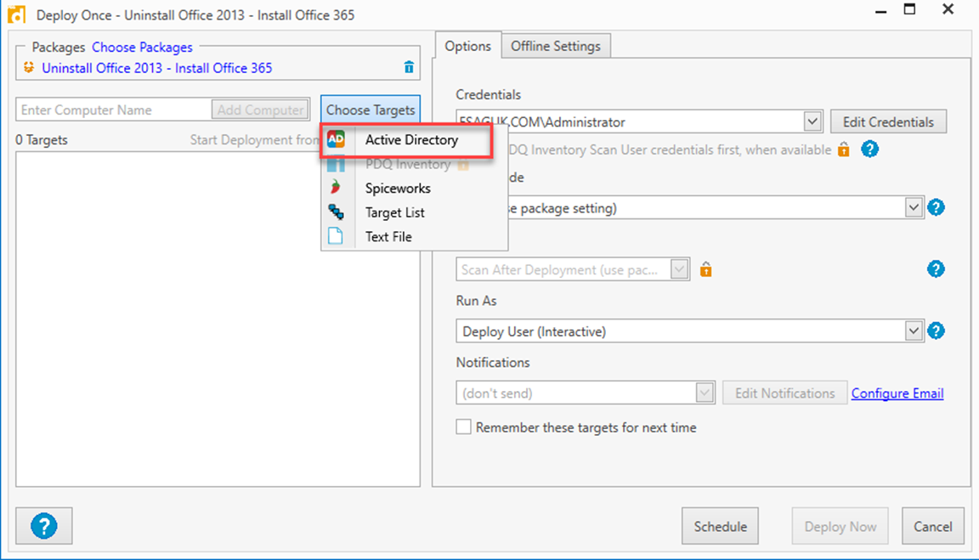Click the Text File page icon

click(336, 236)
